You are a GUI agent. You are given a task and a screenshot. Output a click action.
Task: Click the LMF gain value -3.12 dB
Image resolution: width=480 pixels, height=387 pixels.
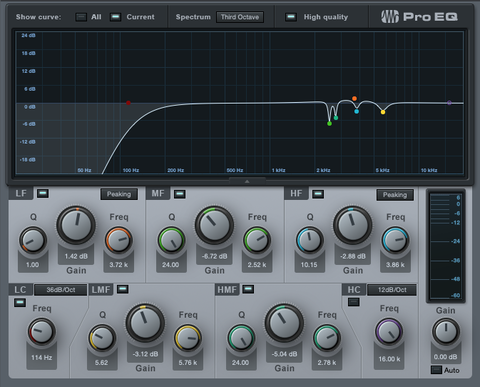coord(145,354)
